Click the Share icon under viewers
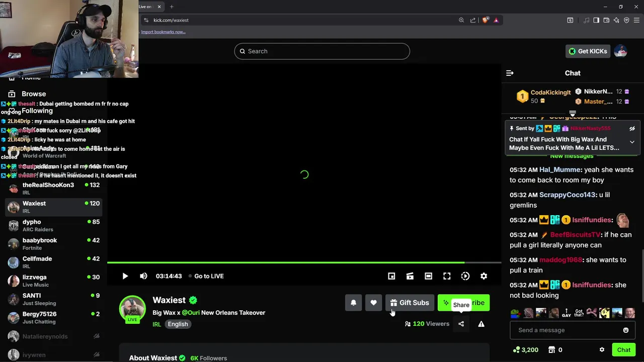Image resolution: width=644 pixels, height=362 pixels. point(461,324)
